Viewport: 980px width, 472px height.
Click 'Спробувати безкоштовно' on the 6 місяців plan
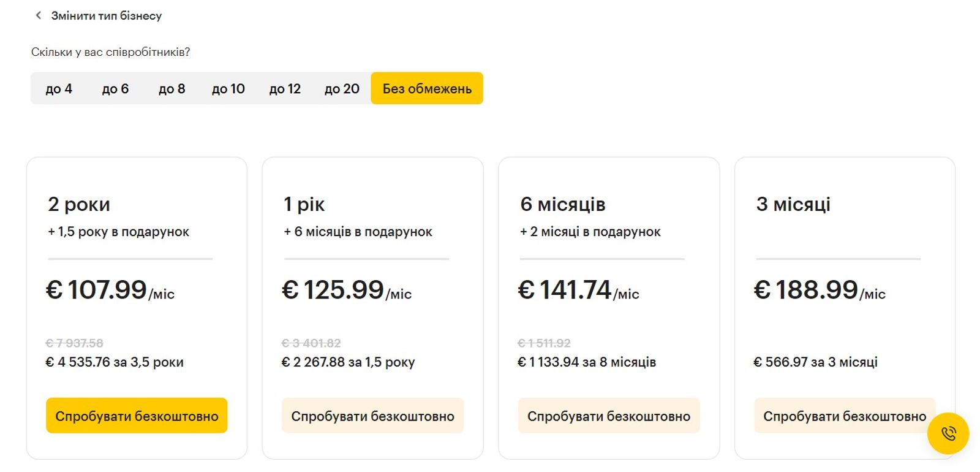pyautogui.click(x=609, y=415)
